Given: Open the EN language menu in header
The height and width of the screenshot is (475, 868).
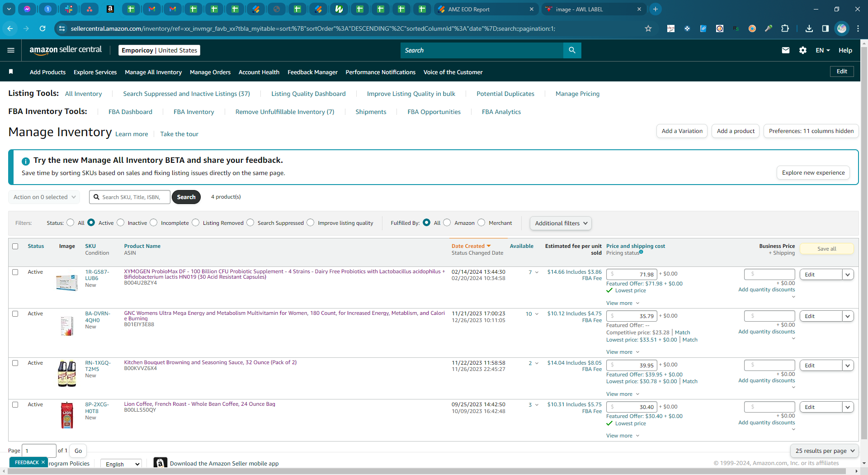Looking at the screenshot, I should tap(823, 50).
